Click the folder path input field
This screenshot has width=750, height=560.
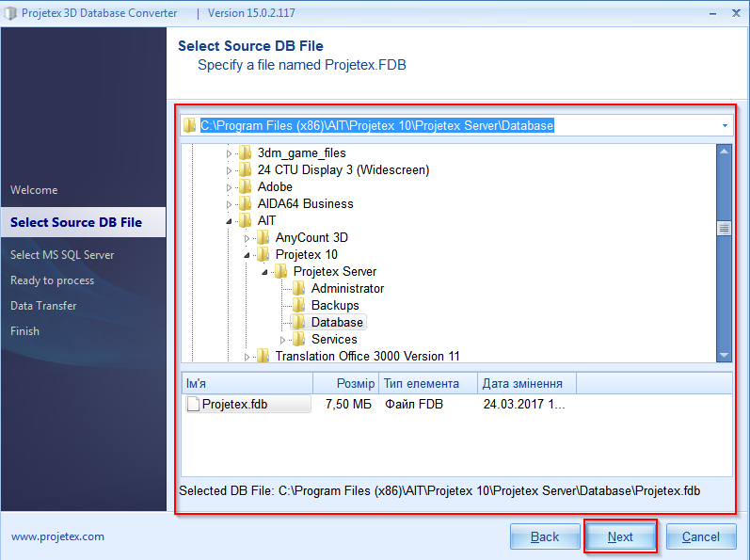(x=456, y=126)
